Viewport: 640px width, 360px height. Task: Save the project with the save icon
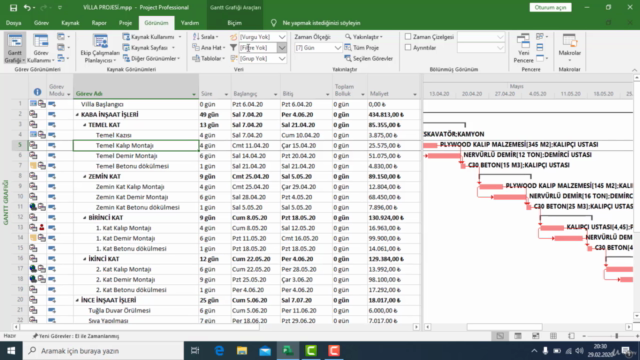(x=13, y=7)
